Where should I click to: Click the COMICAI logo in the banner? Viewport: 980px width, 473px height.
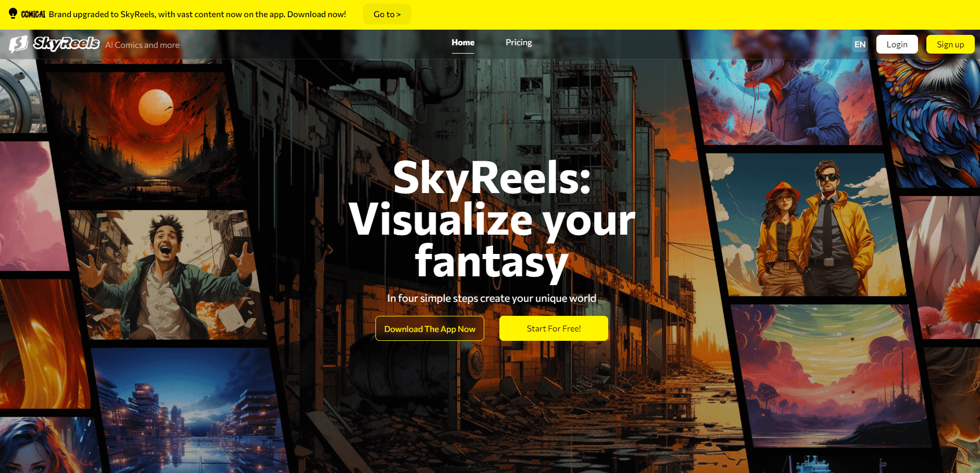coord(33,15)
